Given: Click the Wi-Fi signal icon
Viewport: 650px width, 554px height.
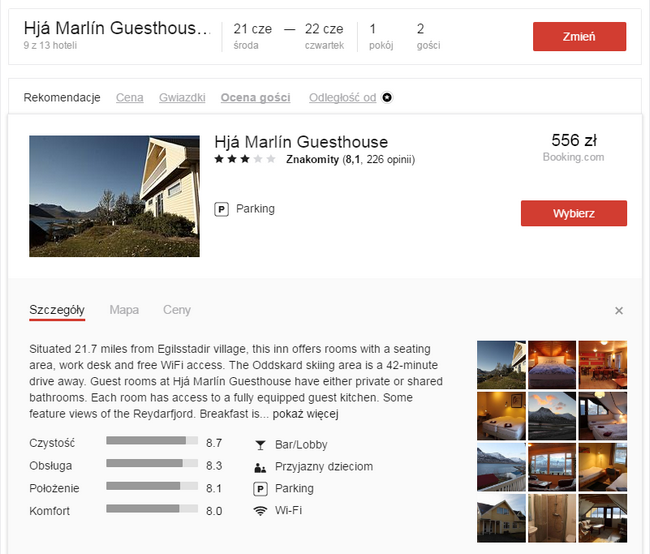Looking at the screenshot, I should 260,511.
